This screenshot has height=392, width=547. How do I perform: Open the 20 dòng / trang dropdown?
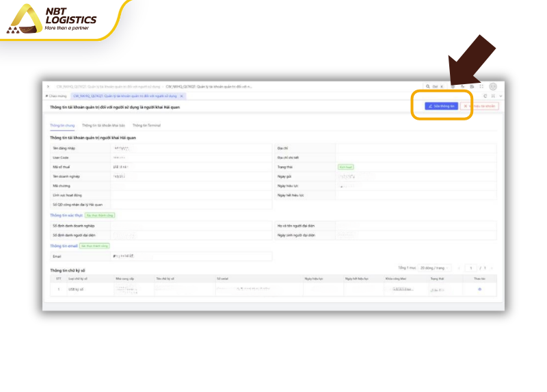[x=435, y=268]
